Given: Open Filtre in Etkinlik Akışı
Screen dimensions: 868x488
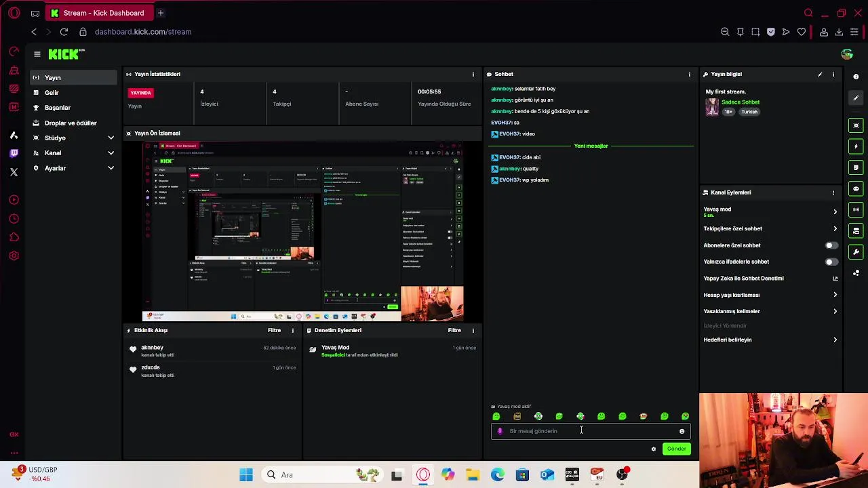Looking at the screenshot, I should point(274,330).
